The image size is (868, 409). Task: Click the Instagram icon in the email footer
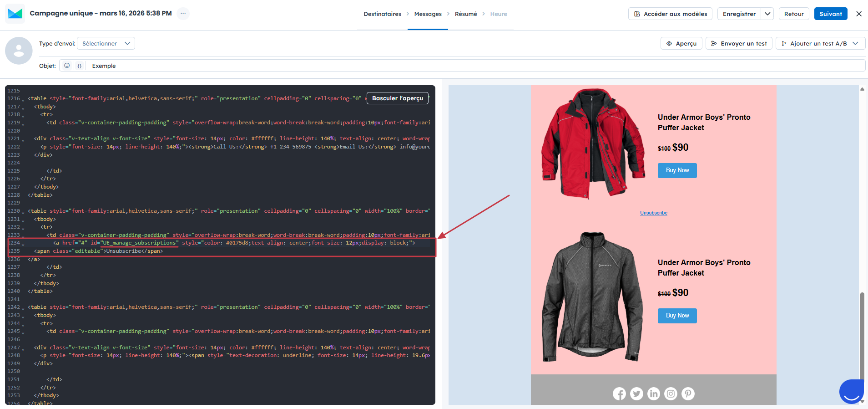(671, 394)
